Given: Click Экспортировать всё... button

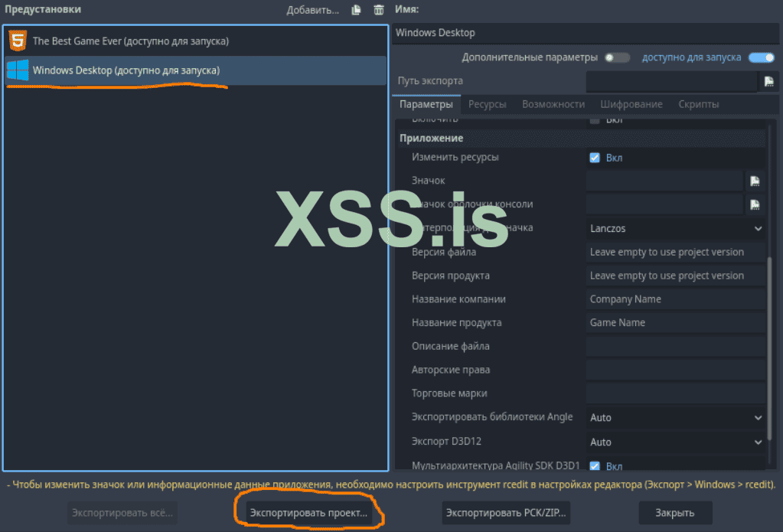Looking at the screenshot, I should click(x=122, y=513).
